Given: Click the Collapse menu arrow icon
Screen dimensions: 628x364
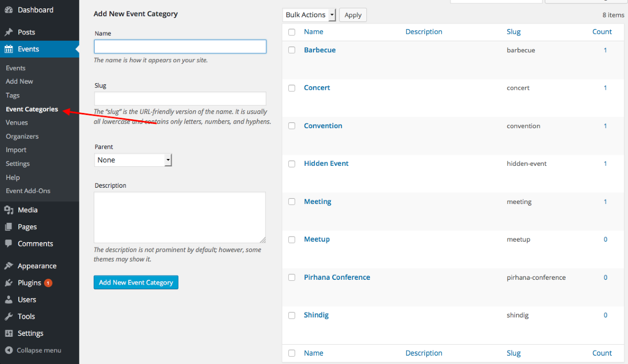Looking at the screenshot, I should (x=9, y=350).
